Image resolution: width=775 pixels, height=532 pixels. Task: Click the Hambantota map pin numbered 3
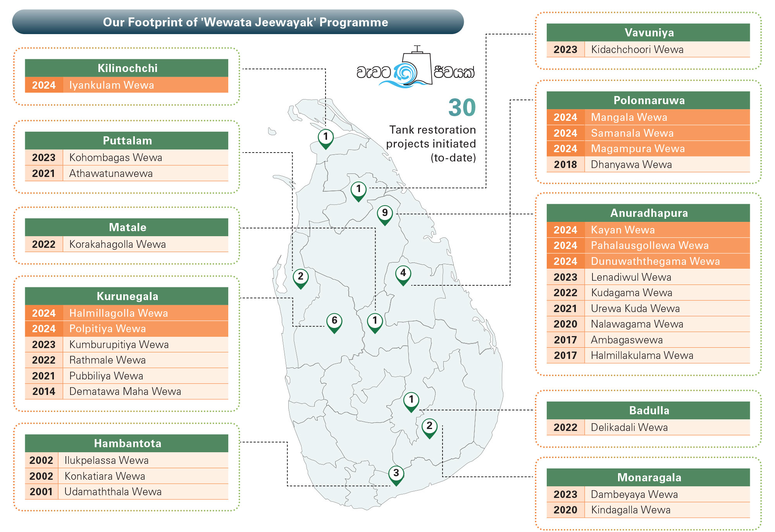[x=396, y=475]
